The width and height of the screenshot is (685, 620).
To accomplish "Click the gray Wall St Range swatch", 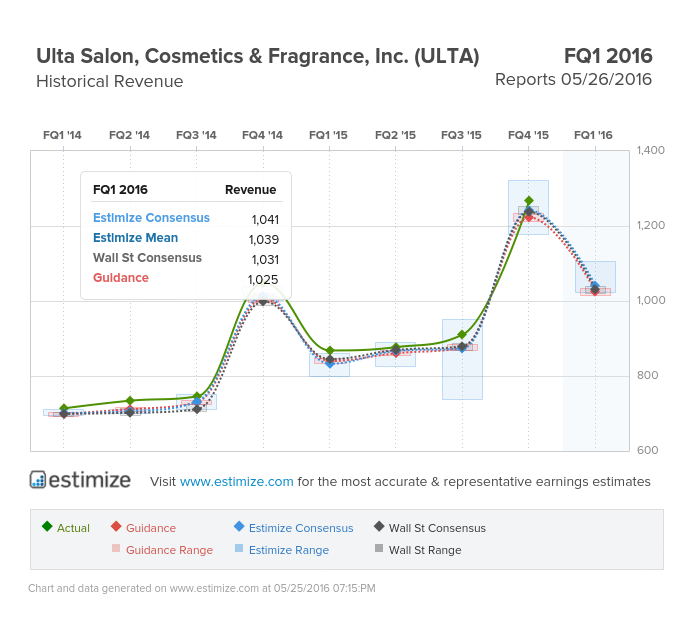I will tap(379, 548).
